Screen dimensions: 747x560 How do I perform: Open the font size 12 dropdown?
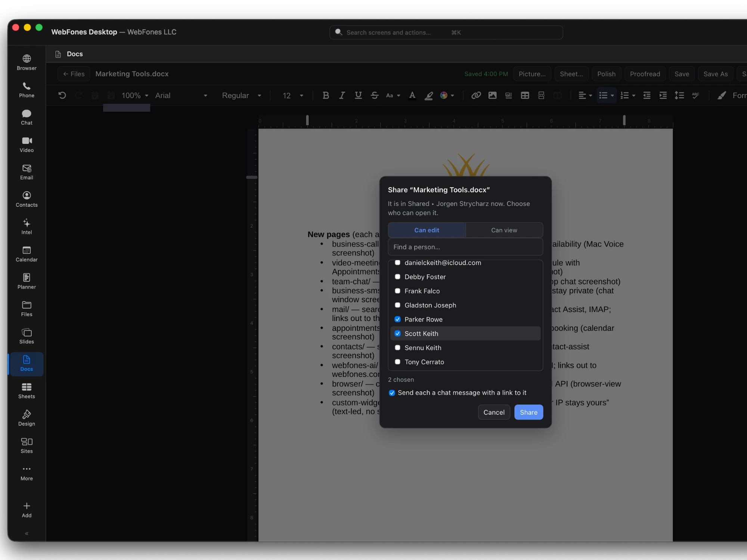[x=293, y=96]
